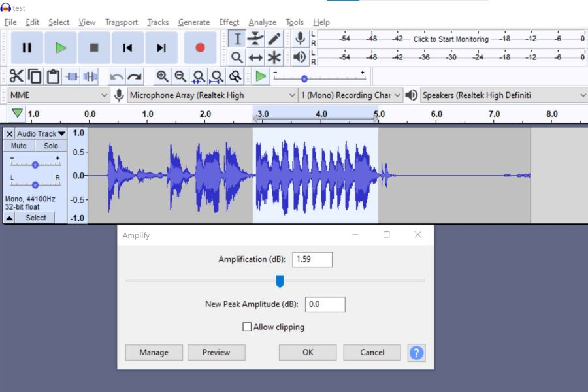This screenshot has height=392, width=588.
Task: Trim audio outside selection
Action: 72,76
